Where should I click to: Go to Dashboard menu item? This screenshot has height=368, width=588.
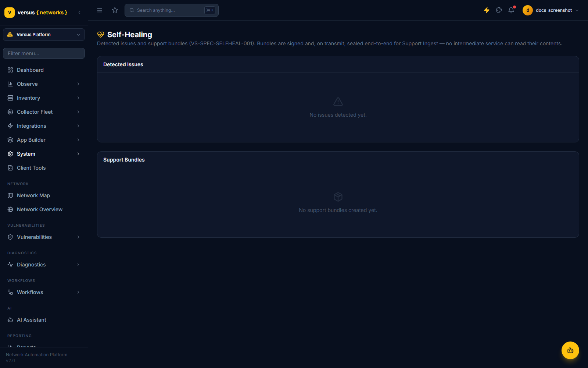click(x=44, y=70)
